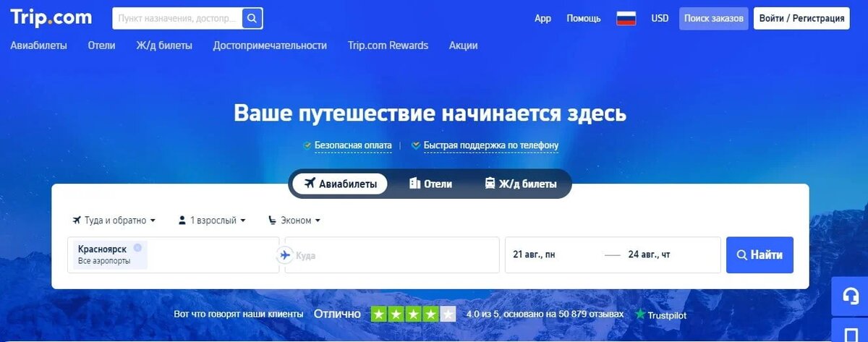Click the swap origin and destination plane icon

284,255
